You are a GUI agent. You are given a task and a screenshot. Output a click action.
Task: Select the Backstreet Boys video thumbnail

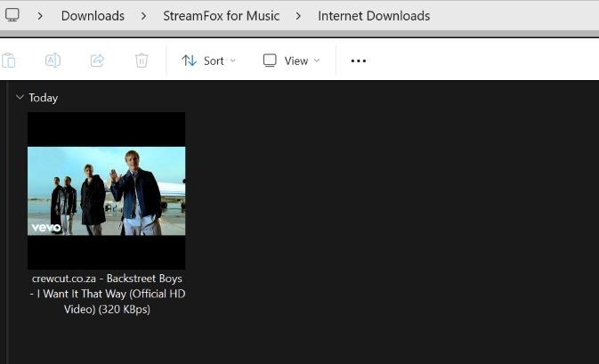107,190
